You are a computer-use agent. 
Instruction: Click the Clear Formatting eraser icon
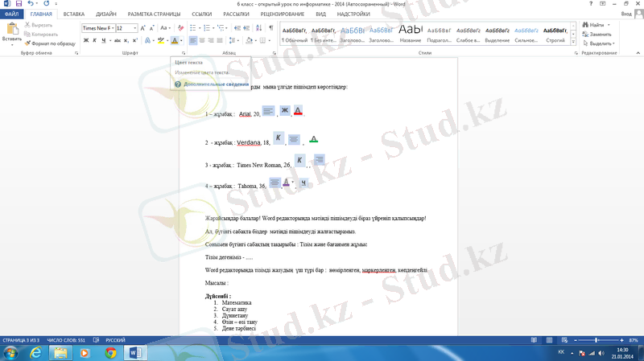coord(179,28)
